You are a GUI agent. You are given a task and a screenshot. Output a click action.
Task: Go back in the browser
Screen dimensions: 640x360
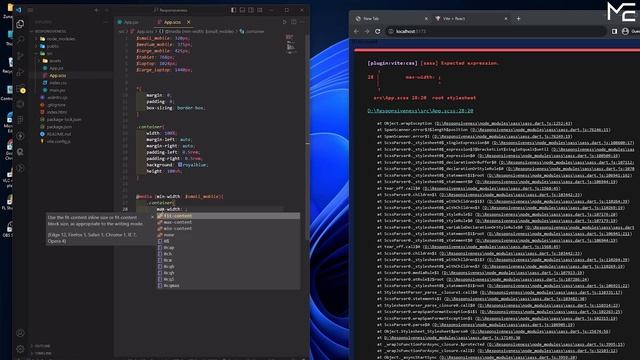click(x=356, y=31)
